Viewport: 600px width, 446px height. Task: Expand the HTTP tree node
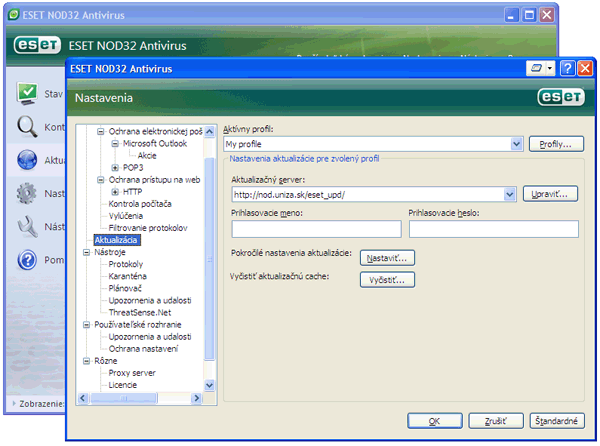coord(115,192)
